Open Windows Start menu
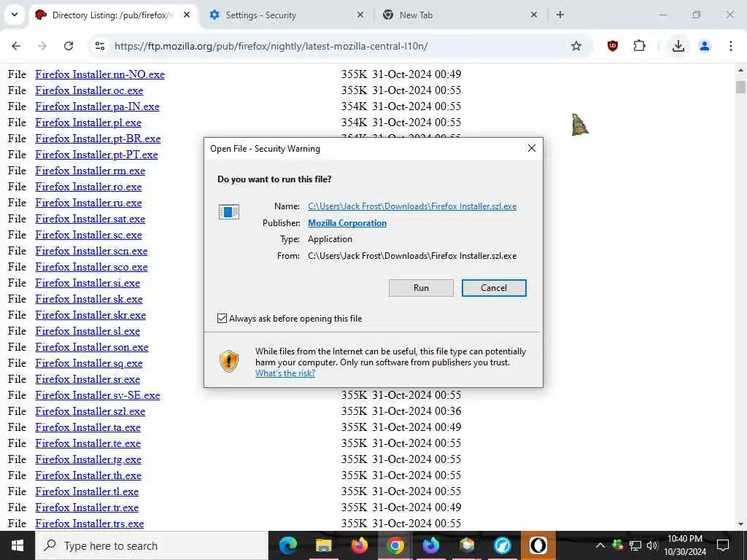The image size is (747, 560). (x=18, y=545)
